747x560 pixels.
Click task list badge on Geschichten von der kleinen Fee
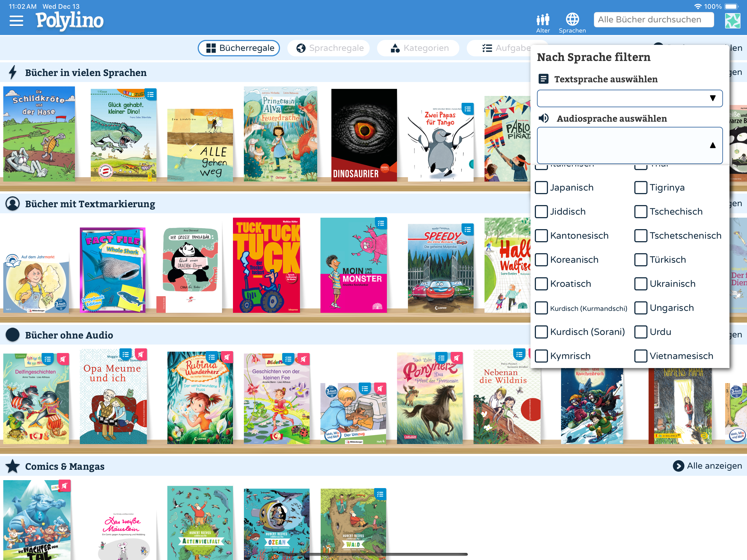pyautogui.click(x=288, y=359)
